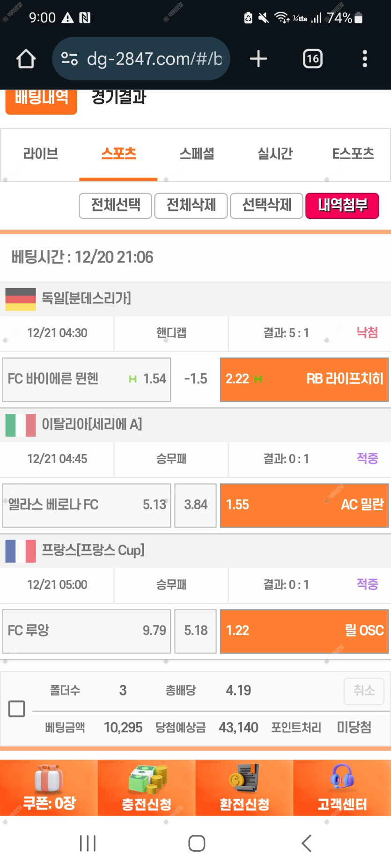Screen dimensions: 391x868
Task: Open the 경기결과 tab
Action: (x=119, y=97)
